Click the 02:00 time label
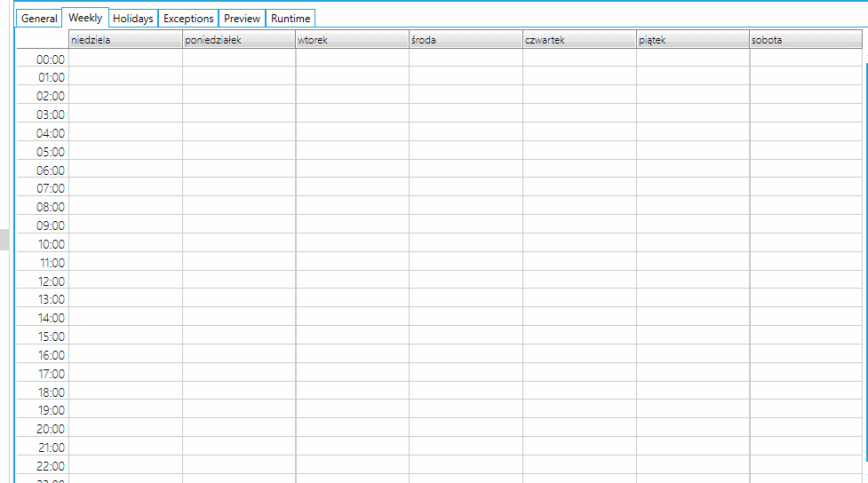Screen dimensions: 868x483 51,96
